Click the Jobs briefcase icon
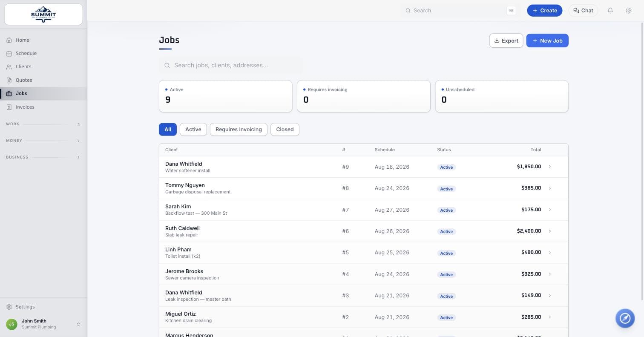This screenshot has height=337, width=644. [9, 93]
